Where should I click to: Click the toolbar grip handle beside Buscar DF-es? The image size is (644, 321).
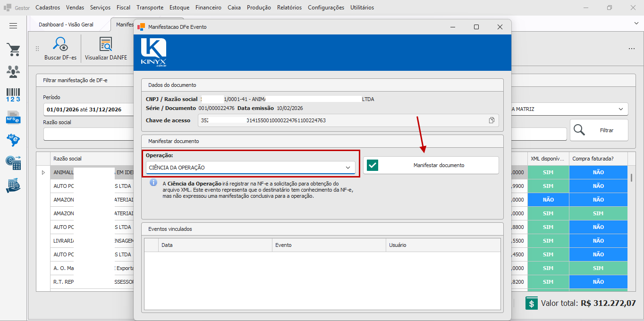click(x=37, y=49)
